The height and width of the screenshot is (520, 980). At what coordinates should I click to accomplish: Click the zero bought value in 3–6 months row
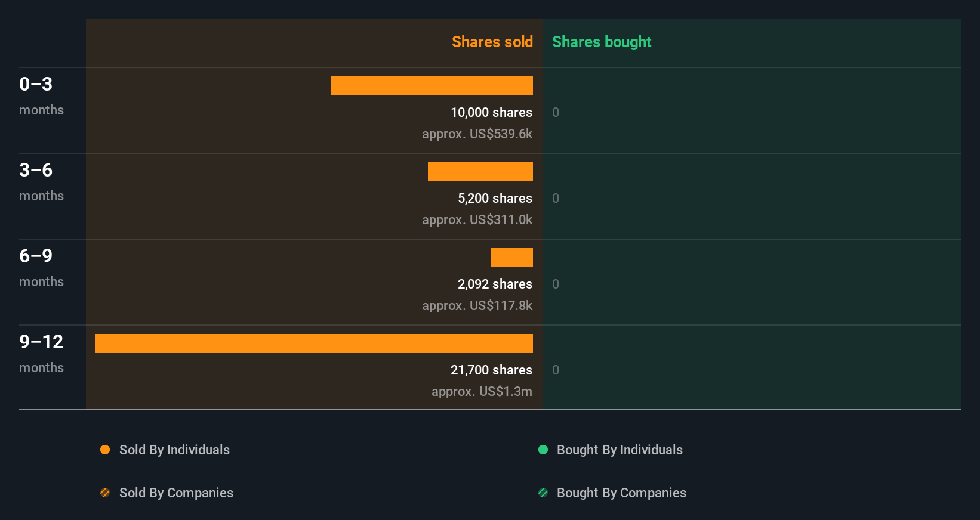click(x=556, y=198)
